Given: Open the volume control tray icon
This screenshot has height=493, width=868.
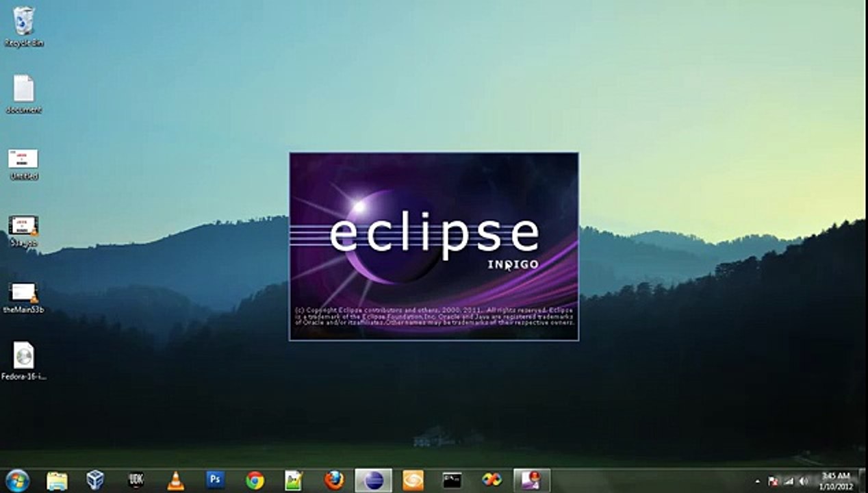Looking at the screenshot, I should coord(803,481).
